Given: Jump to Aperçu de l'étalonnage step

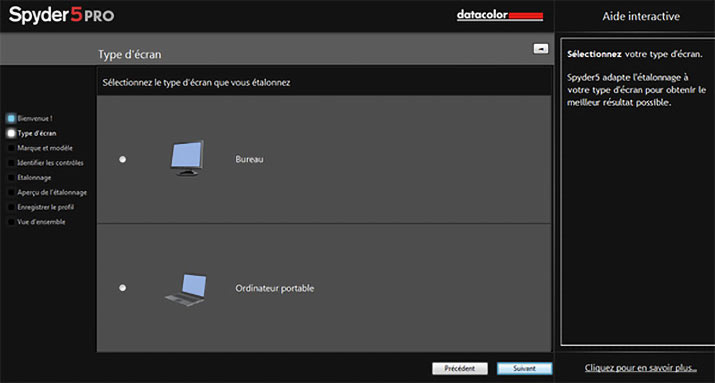Looking at the screenshot, I should (52, 192).
